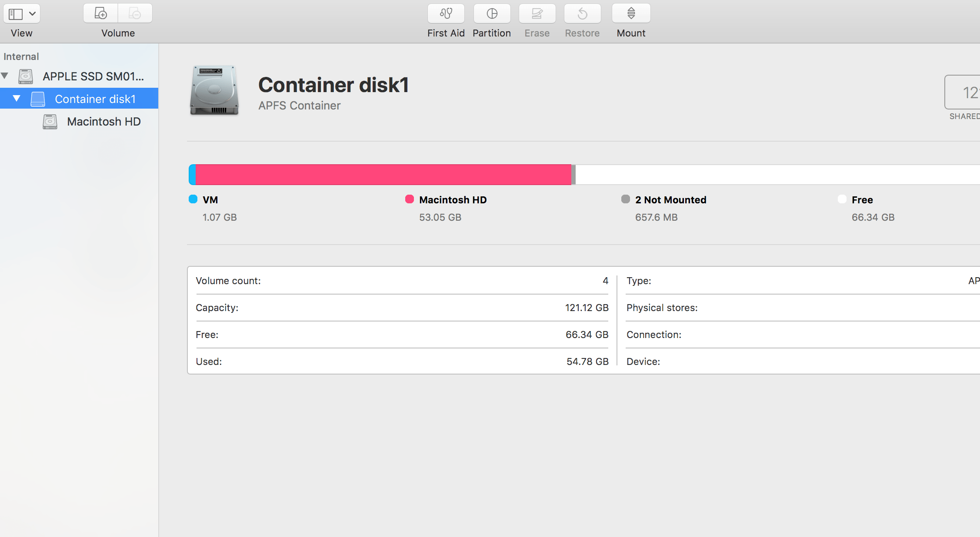Select the Erase tool
980x537 pixels.
(537, 13)
